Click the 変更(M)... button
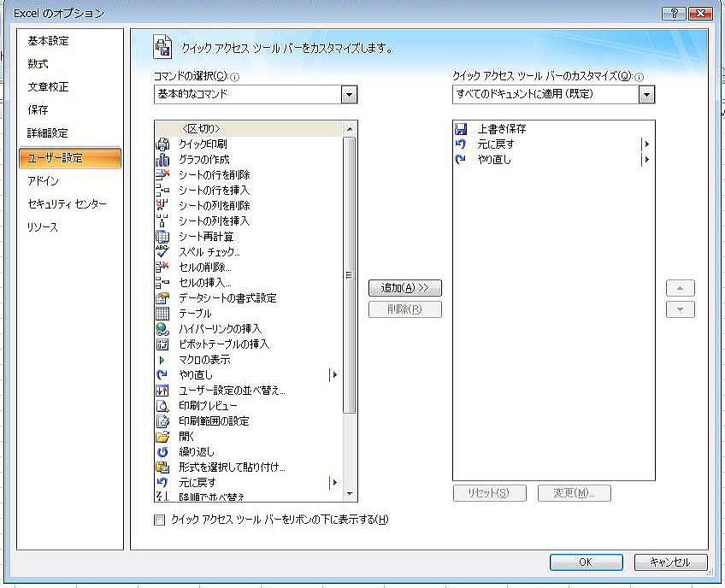The width and height of the screenshot is (725, 588). [x=575, y=493]
